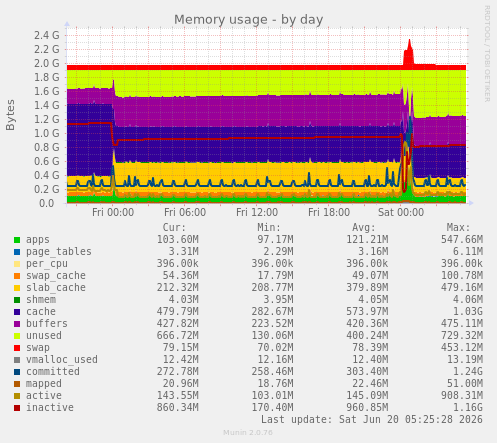497x443 pixels.
Task: Click the 'active' legend label
Action: [x=44, y=396]
